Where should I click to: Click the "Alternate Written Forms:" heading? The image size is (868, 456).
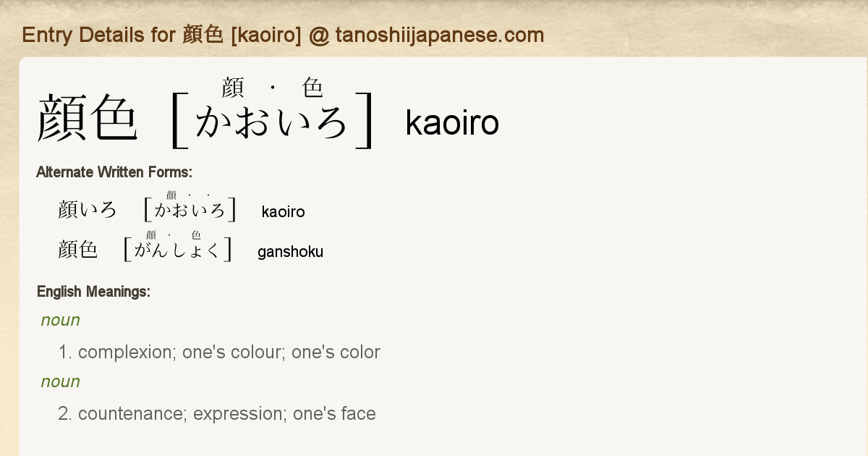(114, 172)
